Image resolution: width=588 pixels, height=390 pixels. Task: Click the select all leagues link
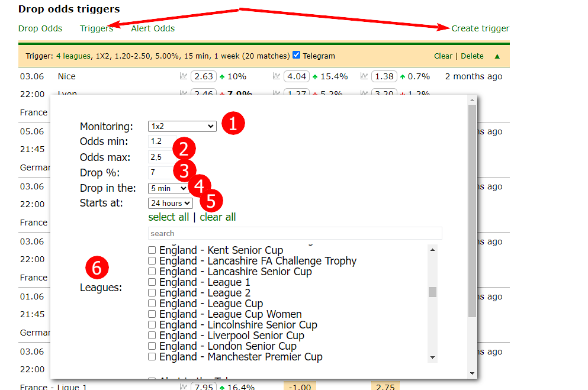(x=169, y=217)
